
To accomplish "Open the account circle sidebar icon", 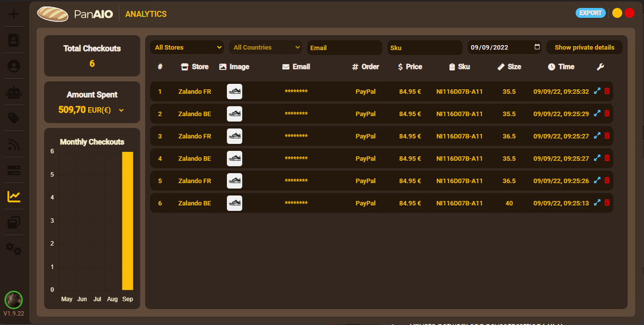I will tap(14, 66).
